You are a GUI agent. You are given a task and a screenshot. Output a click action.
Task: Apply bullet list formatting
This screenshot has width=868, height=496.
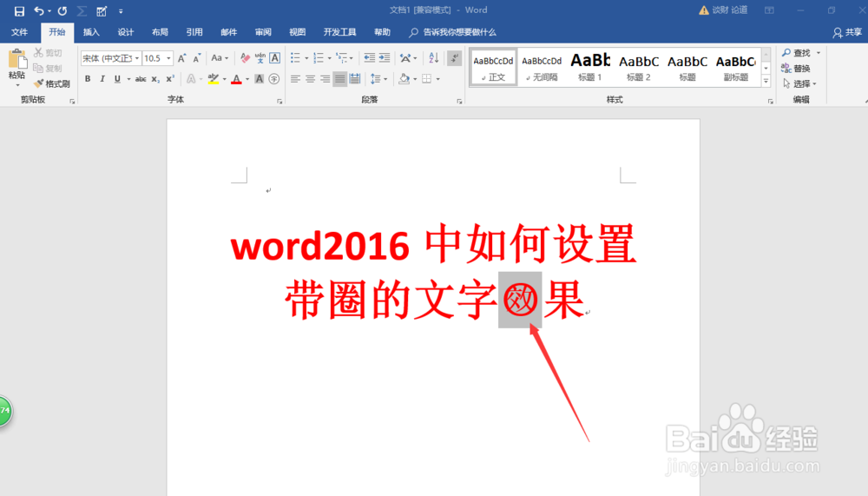(295, 58)
